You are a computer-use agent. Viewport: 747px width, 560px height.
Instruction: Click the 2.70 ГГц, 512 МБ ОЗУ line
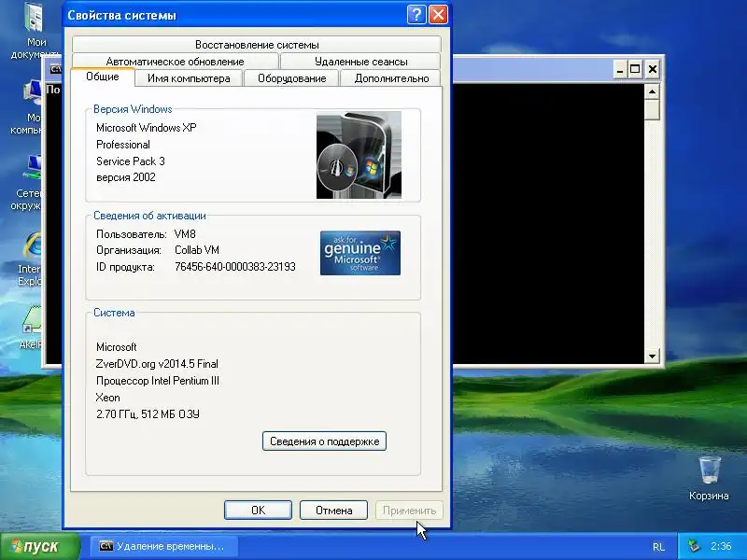tap(148, 414)
